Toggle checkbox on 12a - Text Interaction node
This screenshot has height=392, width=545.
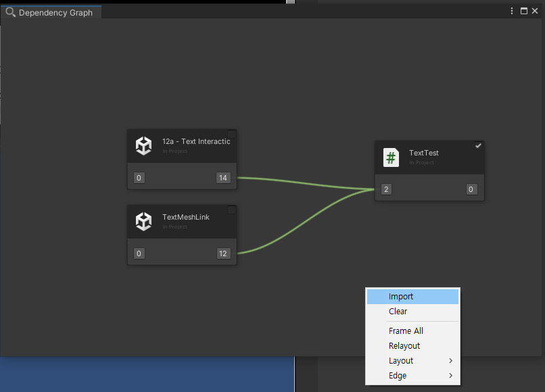[231, 134]
